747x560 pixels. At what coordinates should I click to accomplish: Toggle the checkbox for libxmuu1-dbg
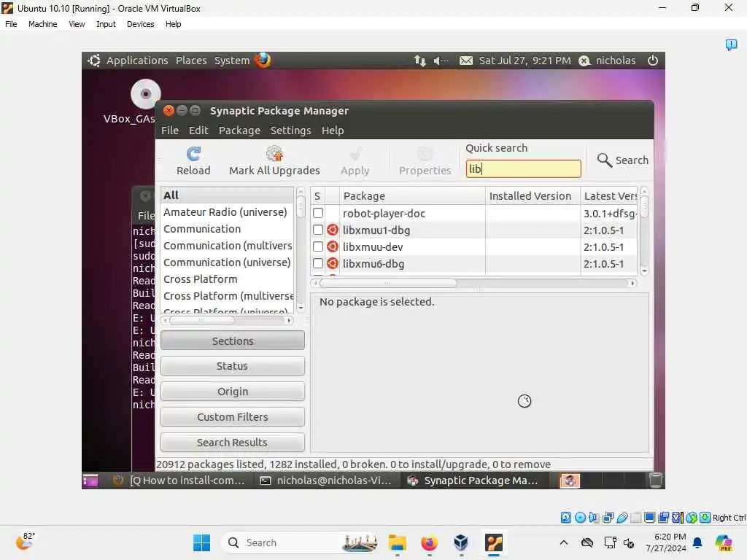click(x=318, y=230)
